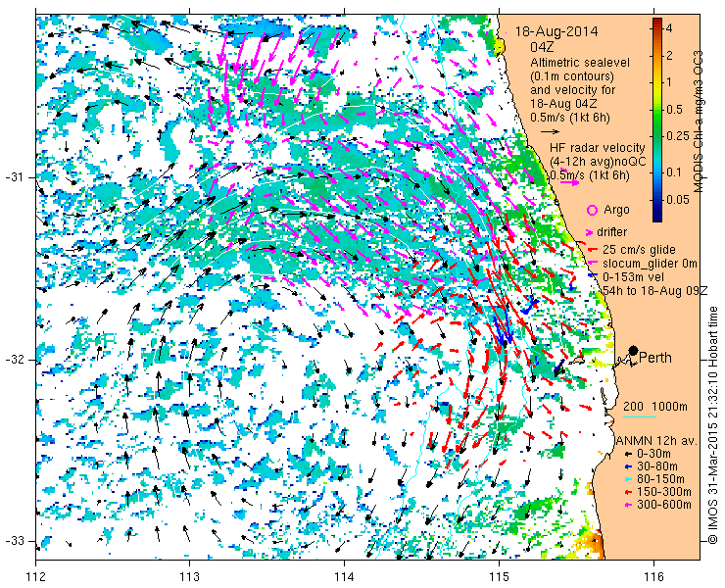
Task: Click the 'Altimetric sealevel' label
Action: coord(580,62)
